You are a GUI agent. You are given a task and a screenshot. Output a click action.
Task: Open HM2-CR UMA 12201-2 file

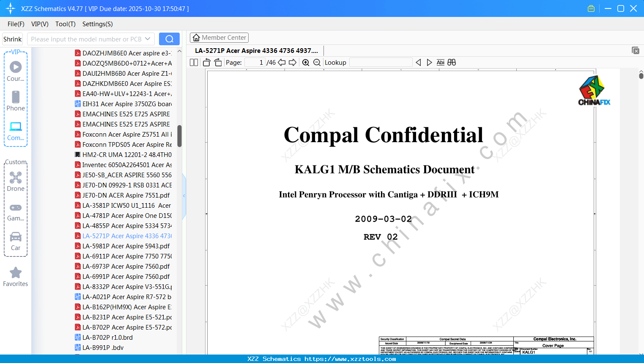click(x=123, y=155)
